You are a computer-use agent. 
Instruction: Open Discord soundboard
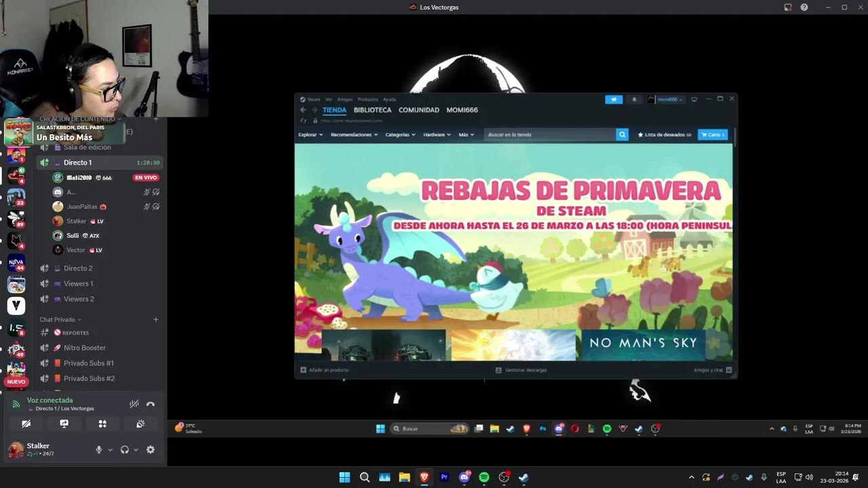(140, 424)
